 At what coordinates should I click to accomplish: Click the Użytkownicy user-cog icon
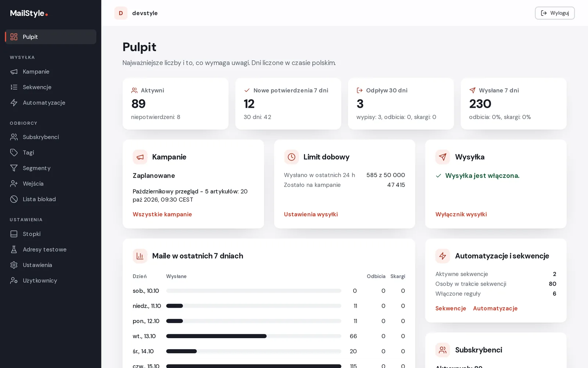(x=14, y=280)
